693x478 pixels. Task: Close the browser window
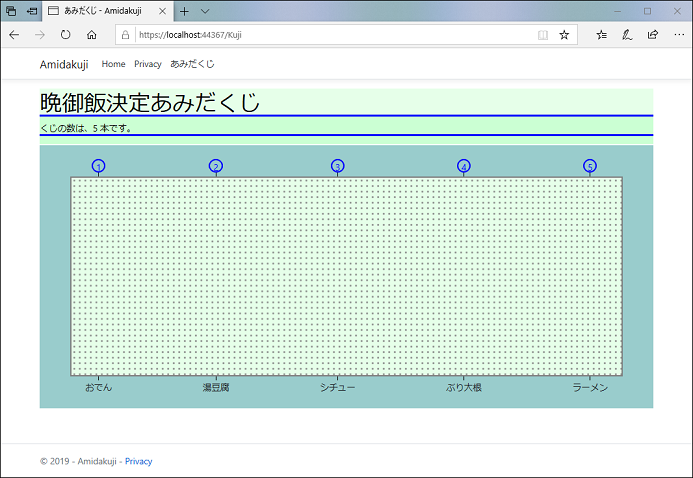pos(677,11)
